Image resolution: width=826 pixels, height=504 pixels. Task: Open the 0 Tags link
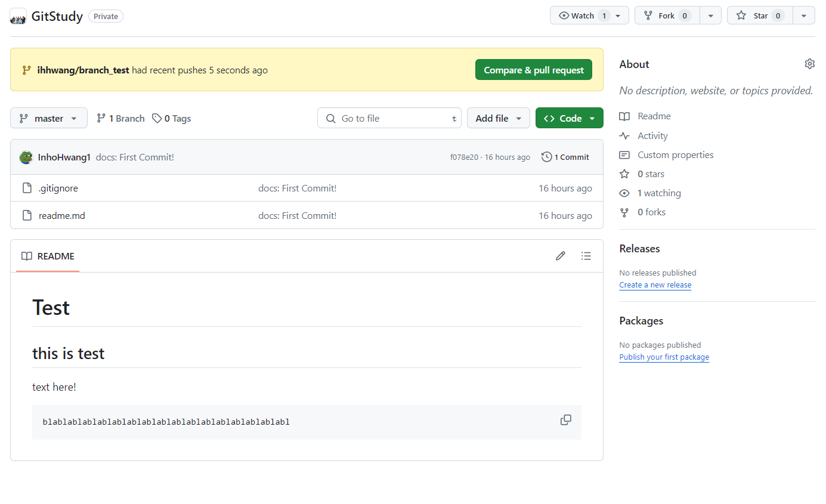point(171,118)
